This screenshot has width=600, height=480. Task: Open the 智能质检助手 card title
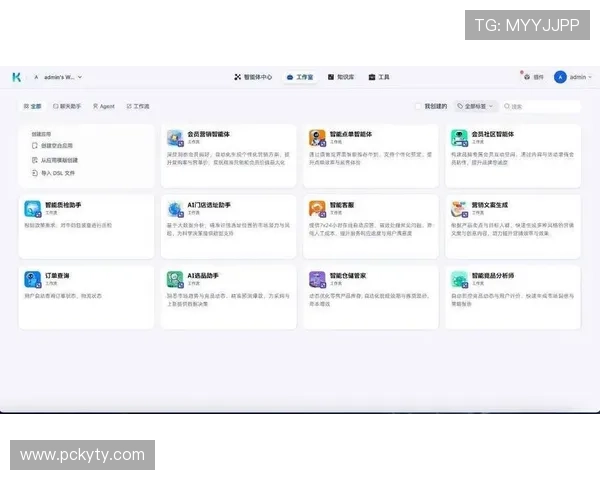click(x=63, y=205)
